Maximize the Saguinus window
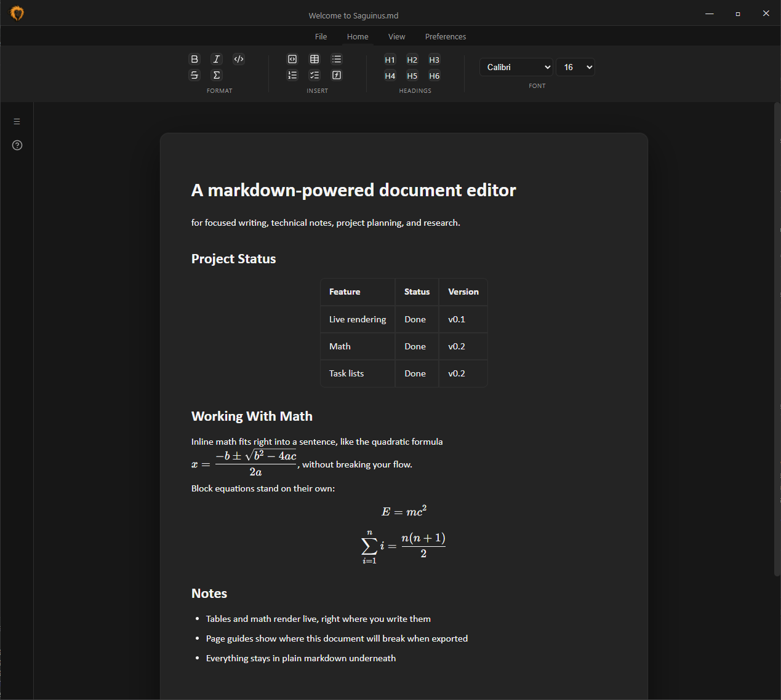Image resolution: width=781 pixels, height=700 pixels. (738, 13)
